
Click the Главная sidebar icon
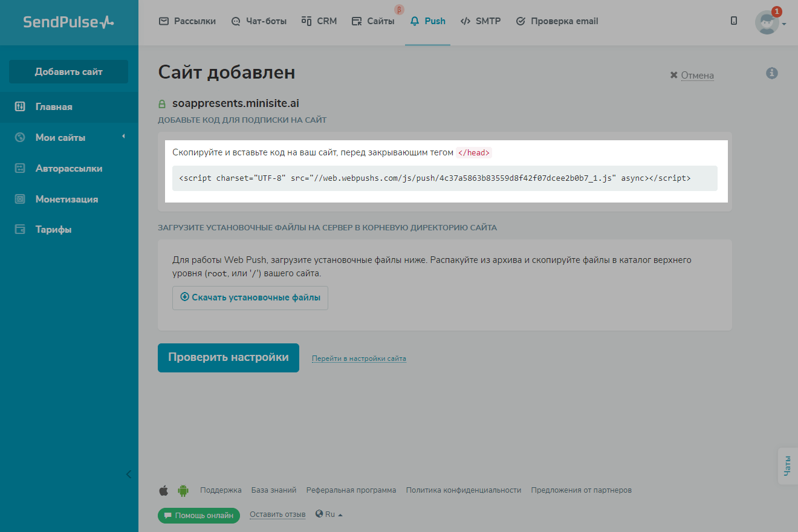tap(20, 107)
